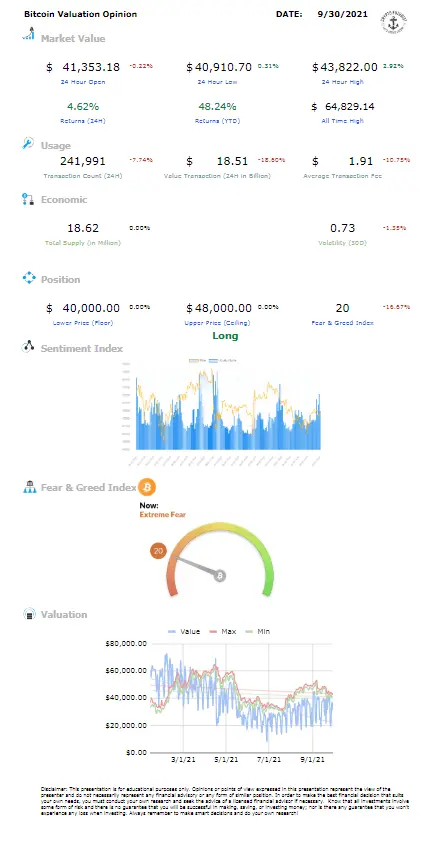The image size is (441, 841).
Task: Click the Volatility (30D) label
Action: point(343,243)
